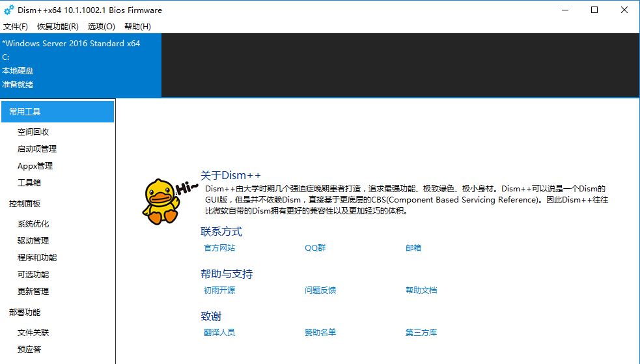Open 预应答 in sidebar
This screenshot has height=364, width=640.
coord(29,350)
